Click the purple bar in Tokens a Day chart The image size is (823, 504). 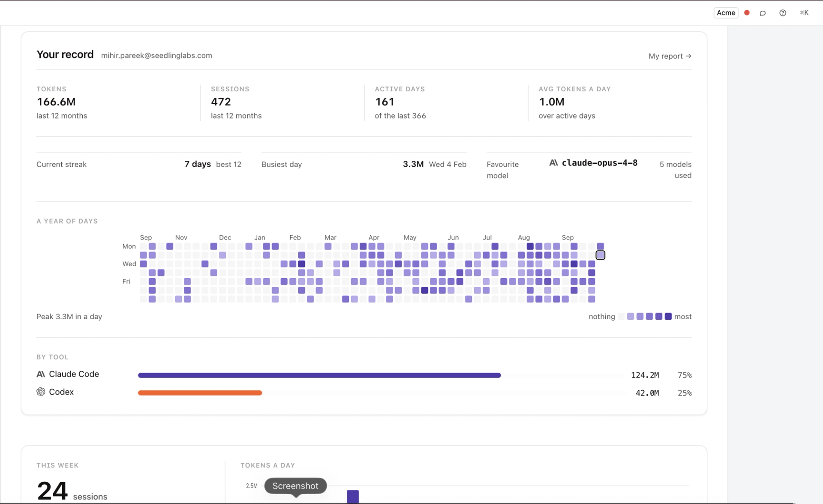click(353, 497)
